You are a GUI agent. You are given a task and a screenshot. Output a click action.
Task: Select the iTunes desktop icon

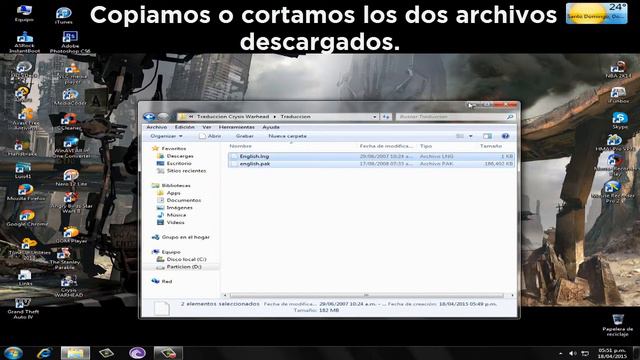(64, 16)
